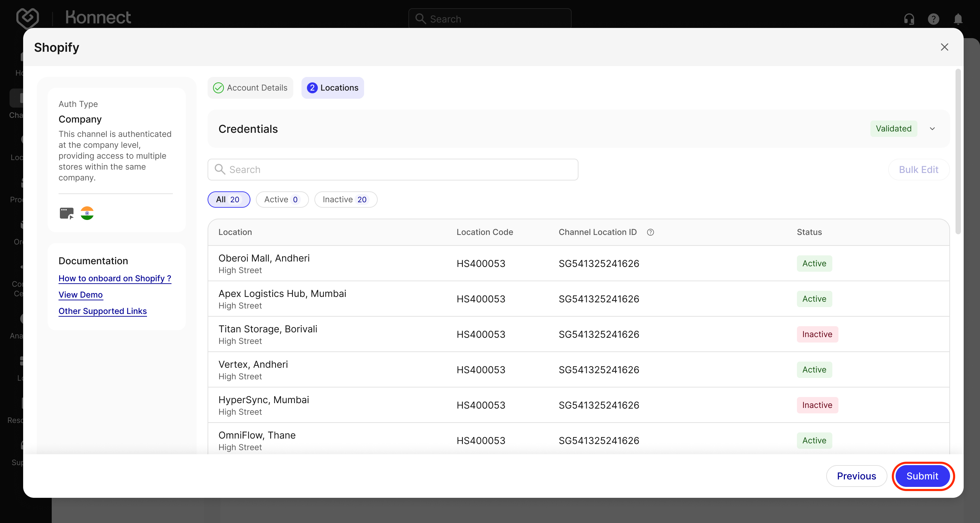Image resolution: width=980 pixels, height=523 pixels.
Task: Switch to the Account Details step
Action: tap(250, 88)
